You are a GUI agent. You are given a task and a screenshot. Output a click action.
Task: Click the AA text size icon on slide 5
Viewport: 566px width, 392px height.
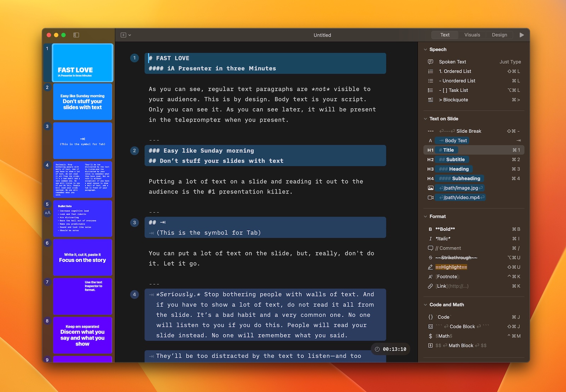click(48, 213)
